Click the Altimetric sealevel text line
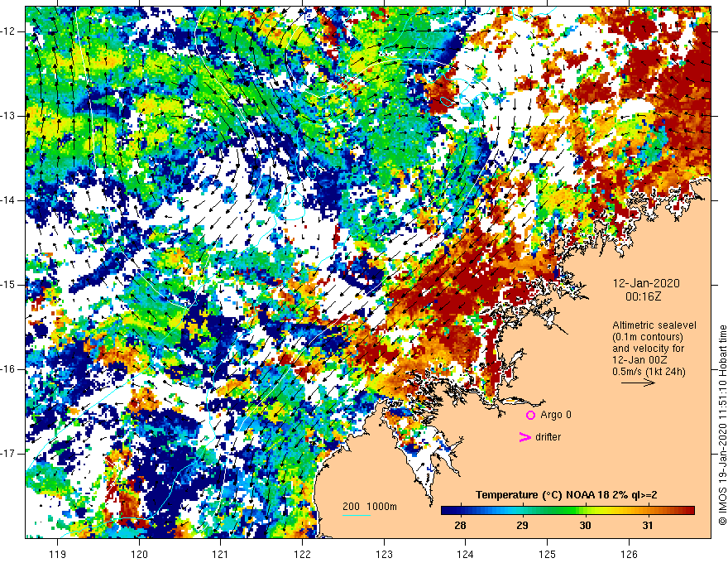Image resolution: width=728 pixels, height=563 pixels. [654, 325]
